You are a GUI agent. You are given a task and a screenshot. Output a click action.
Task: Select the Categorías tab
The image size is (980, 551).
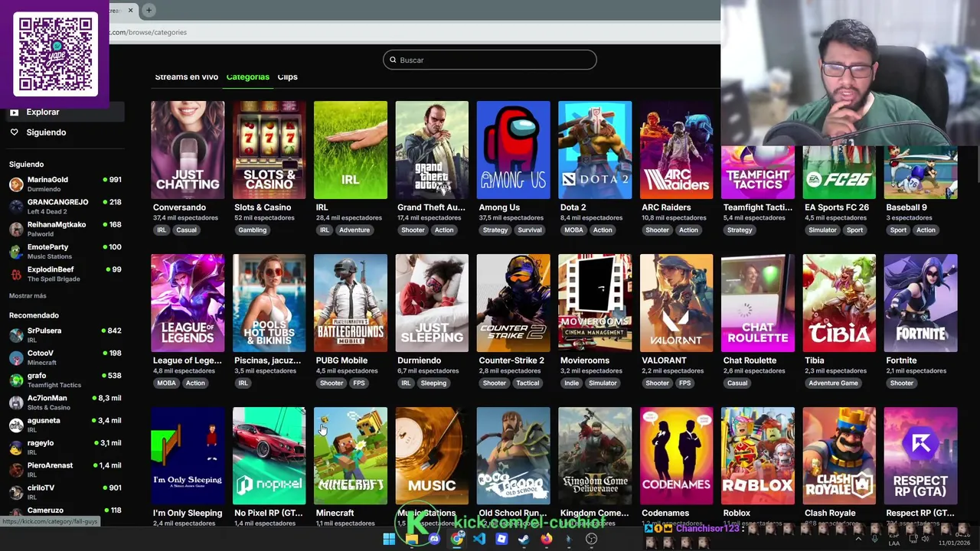tap(247, 77)
